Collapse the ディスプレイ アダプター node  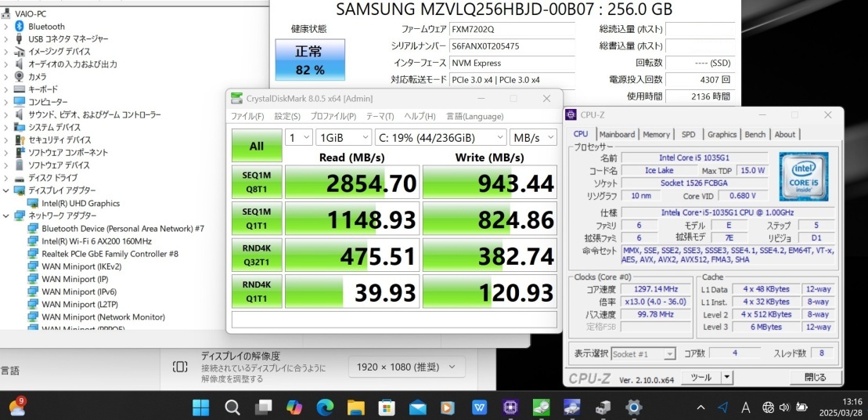point(6,190)
